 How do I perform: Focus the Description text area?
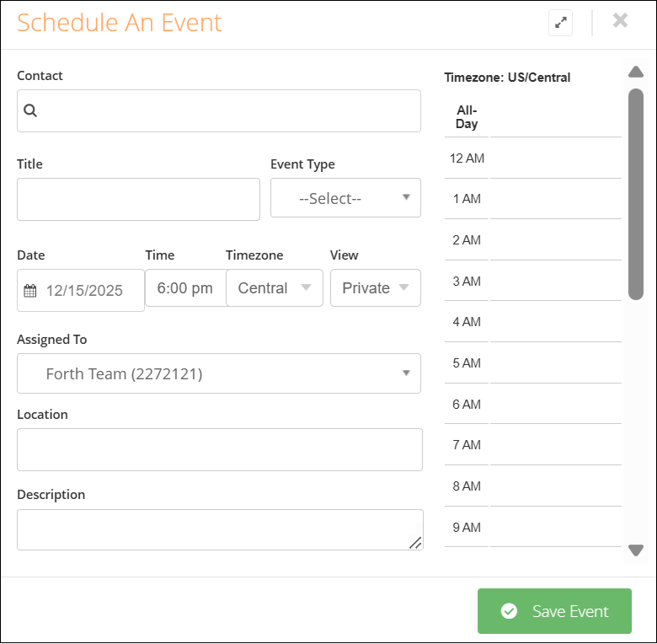(220, 530)
